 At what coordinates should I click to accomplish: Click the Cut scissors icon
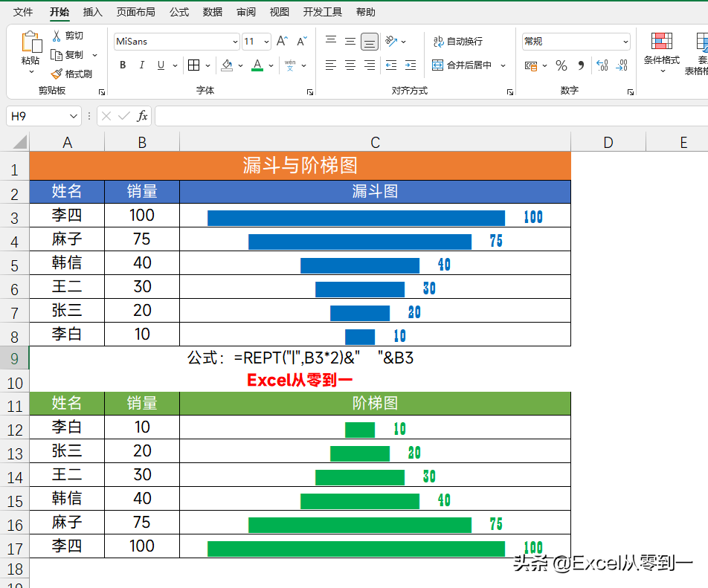pos(57,36)
